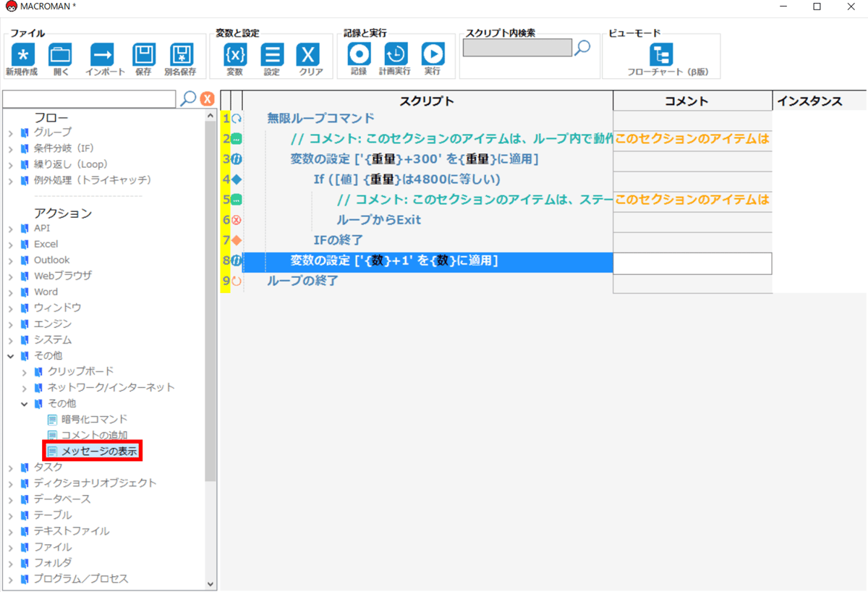Click the variable icon on row 8

237,261
